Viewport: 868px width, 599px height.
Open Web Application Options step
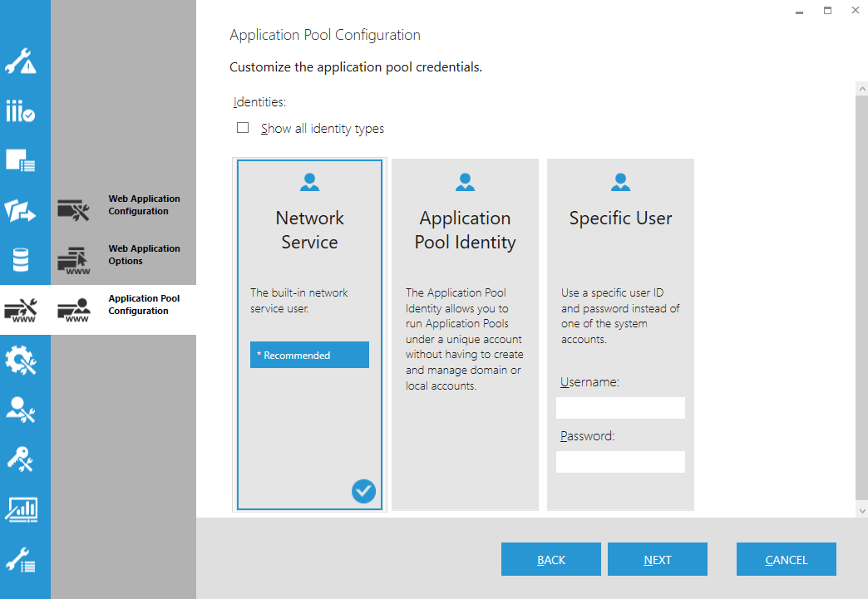pyautogui.click(x=123, y=260)
